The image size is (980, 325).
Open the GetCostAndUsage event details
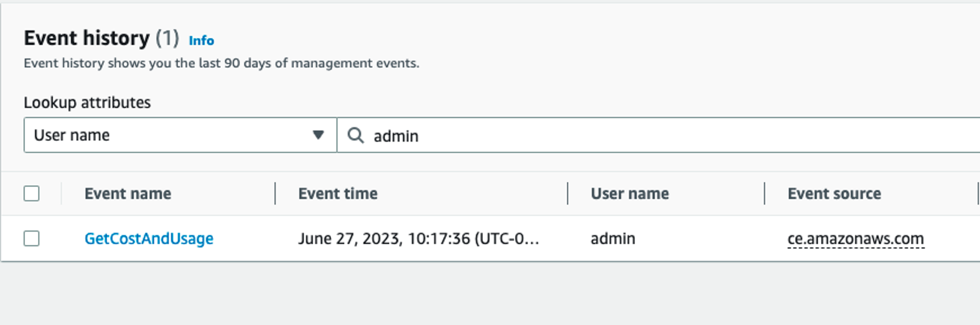(149, 239)
